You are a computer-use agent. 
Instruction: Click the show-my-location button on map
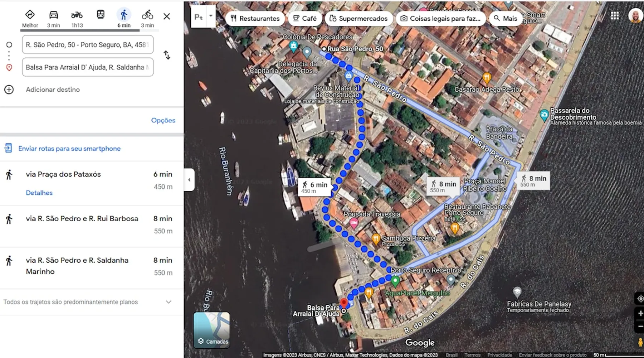click(640, 299)
